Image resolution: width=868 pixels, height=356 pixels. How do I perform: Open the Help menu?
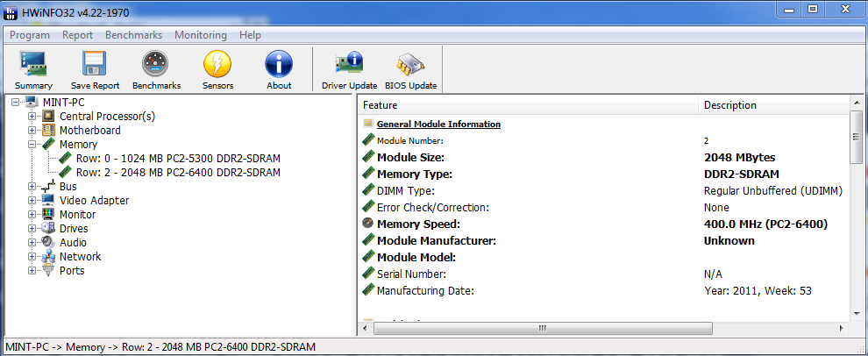[x=250, y=35]
